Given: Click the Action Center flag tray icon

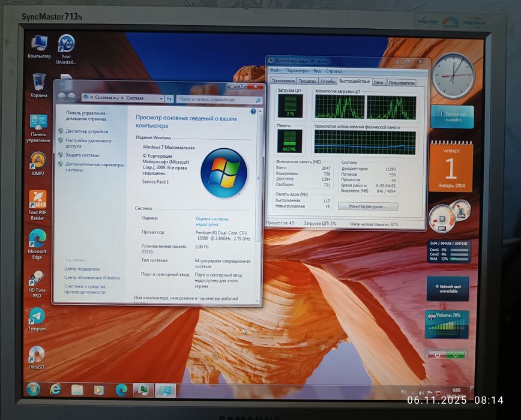Looking at the screenshot, I should [x=430, y=393].
